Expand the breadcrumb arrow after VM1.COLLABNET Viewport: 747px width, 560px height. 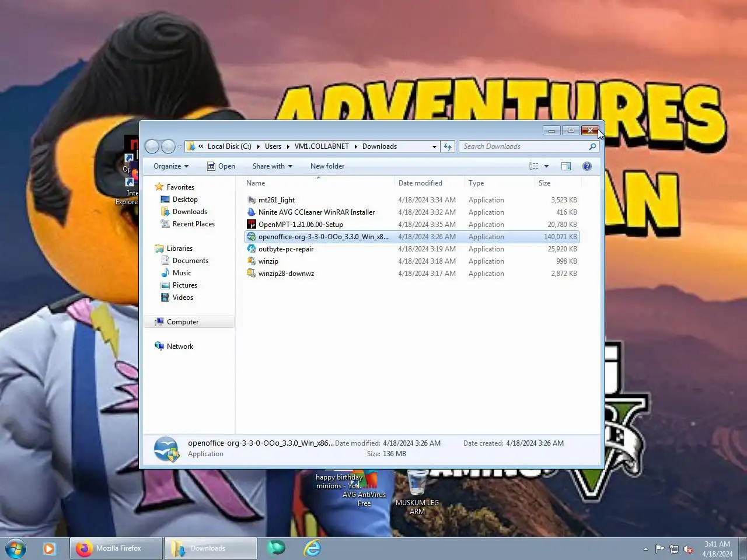point(355,147)
